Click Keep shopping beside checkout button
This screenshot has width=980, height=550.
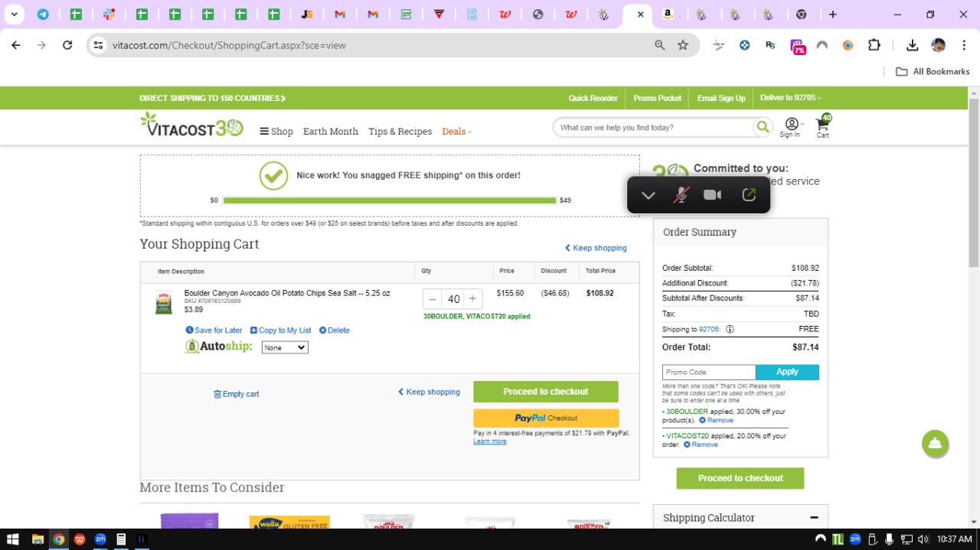tap(429, 392)
